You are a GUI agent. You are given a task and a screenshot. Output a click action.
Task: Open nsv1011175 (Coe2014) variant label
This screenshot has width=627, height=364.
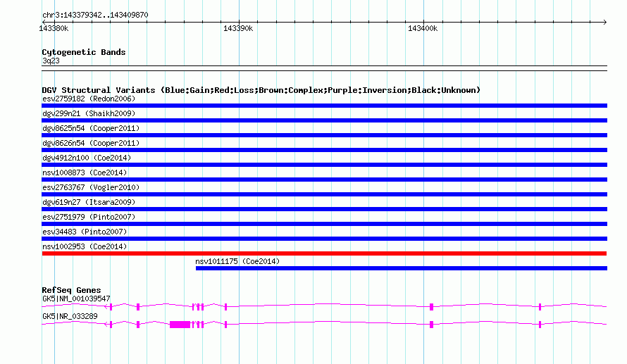tap(237, 261)
